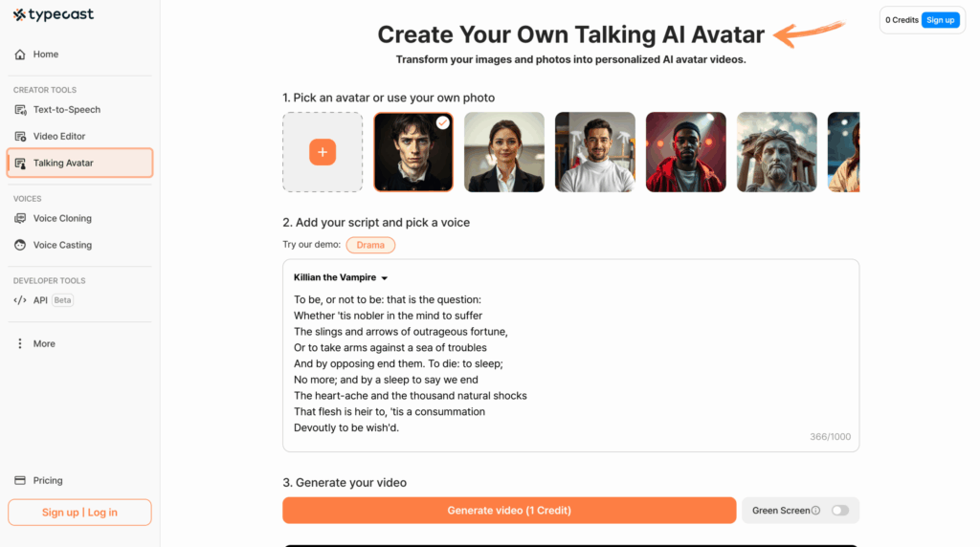Select the Voice Cloning icon
Image resolution: width=980 pixels, height=547 pixels.
(x=20, y=219)
